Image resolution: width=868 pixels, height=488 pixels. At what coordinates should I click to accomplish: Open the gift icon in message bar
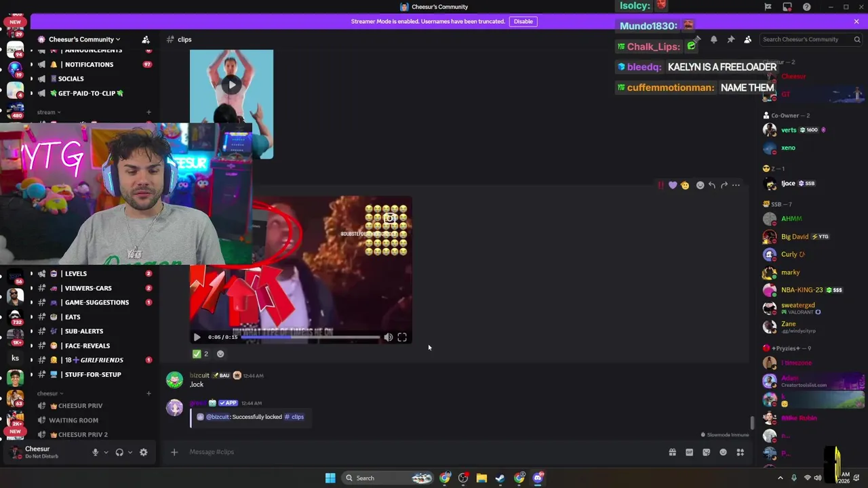(672, 452)
